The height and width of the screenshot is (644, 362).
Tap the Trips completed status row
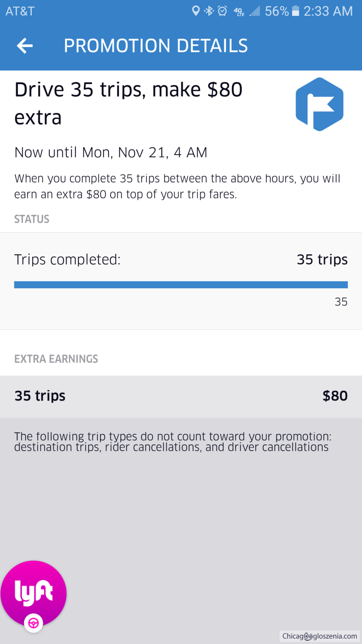tap(181, 260)
